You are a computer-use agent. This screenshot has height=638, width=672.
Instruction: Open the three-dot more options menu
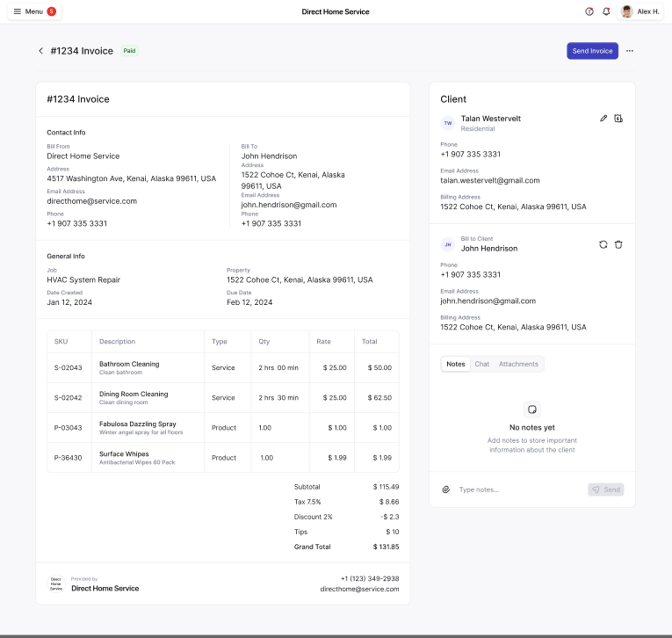pyautogui.click(x=630, y=51)
